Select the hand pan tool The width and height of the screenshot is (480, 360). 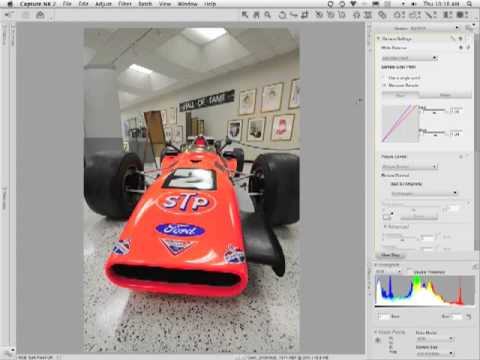click(256, 15)
